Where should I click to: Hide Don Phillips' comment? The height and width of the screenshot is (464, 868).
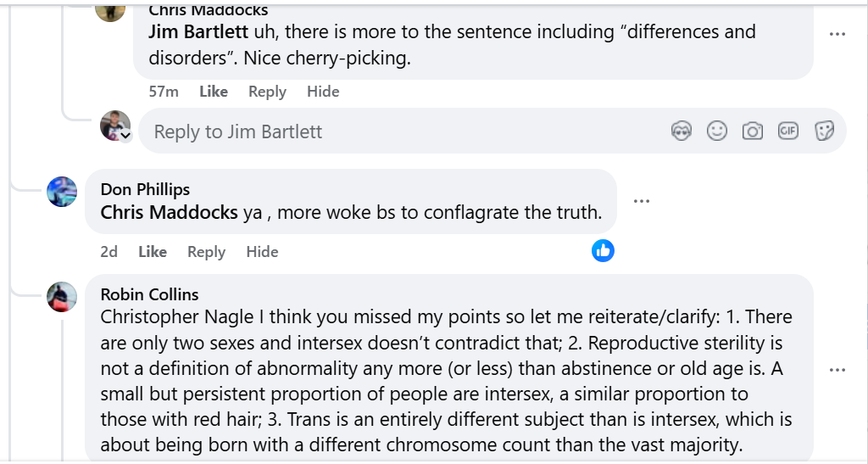pyautogui.click(x=262, y=252)
